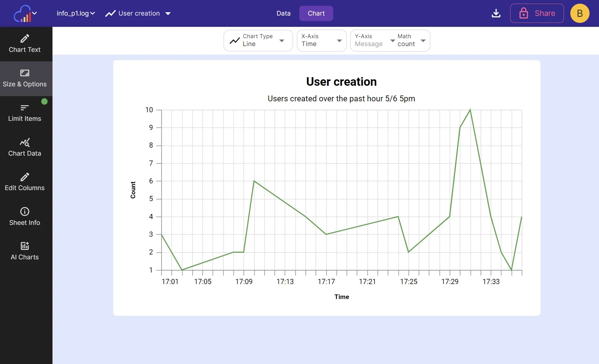Click the Chart Data icon
599x364 pixels.
25,142
